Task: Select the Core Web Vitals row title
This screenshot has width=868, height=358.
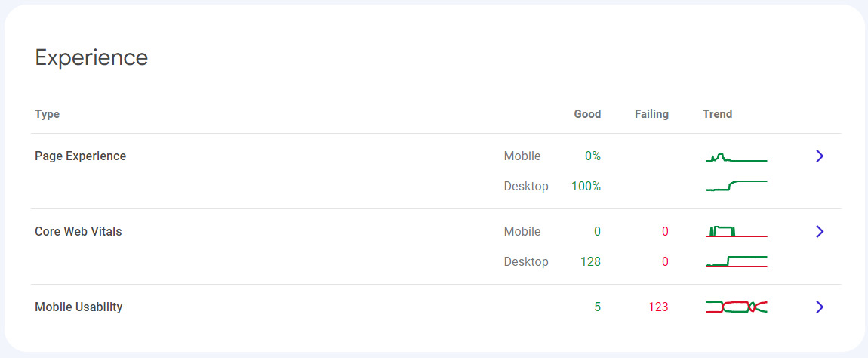Action: pos(78,232)
